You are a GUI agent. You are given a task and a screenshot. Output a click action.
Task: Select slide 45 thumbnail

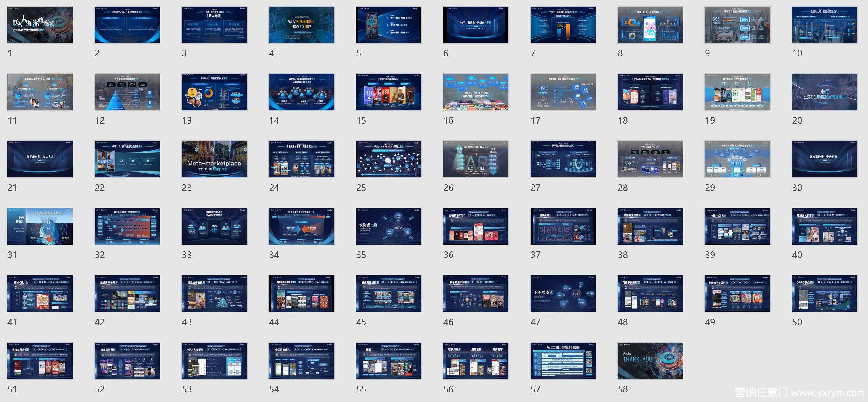[388, 294]
